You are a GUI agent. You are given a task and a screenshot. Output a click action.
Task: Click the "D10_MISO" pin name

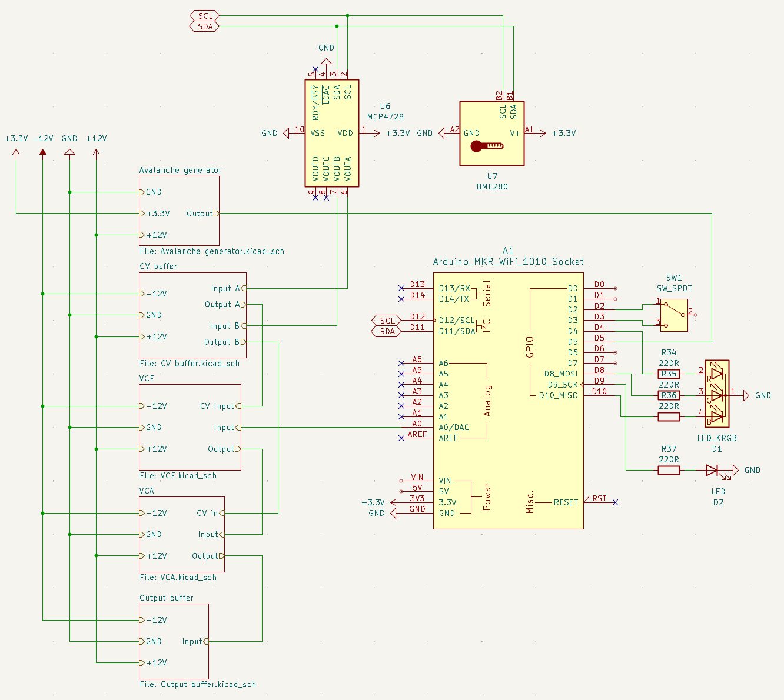pos(559,395)
